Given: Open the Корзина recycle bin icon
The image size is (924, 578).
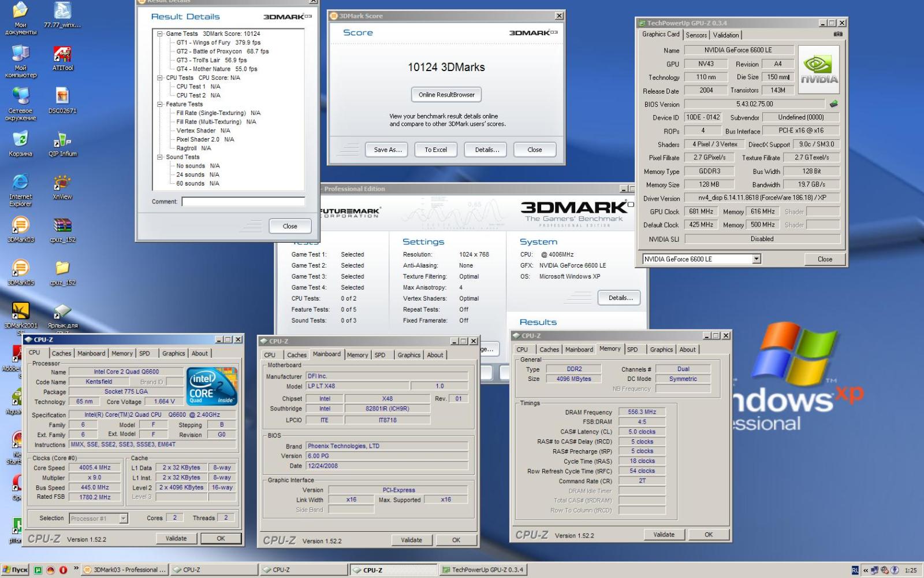Looking at the screenshot, I should (x=20, y=144).
